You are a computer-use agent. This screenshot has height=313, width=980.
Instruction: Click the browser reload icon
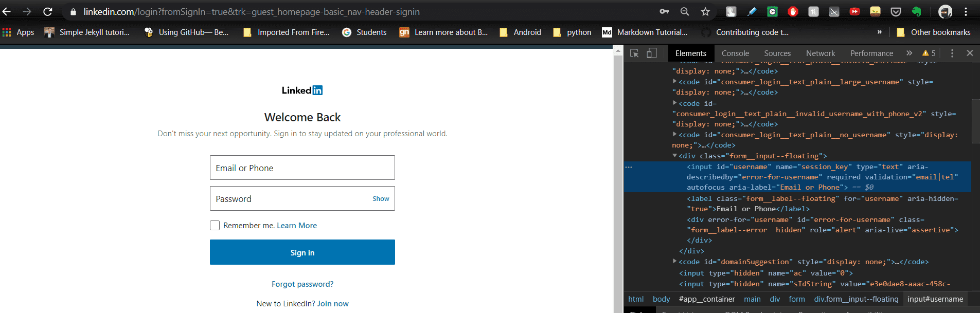click(47, 11)
